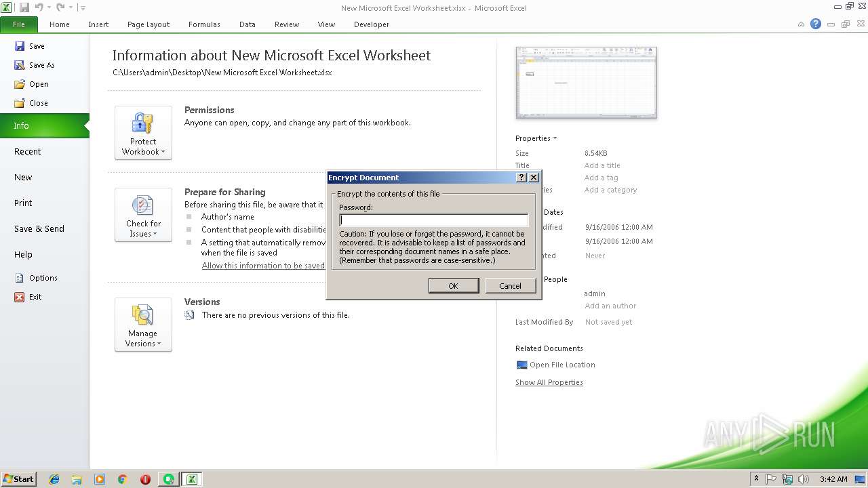This screenshot has height=488, width=868.
Task: Expand the Properties dropdown
Action: [536, 138]
